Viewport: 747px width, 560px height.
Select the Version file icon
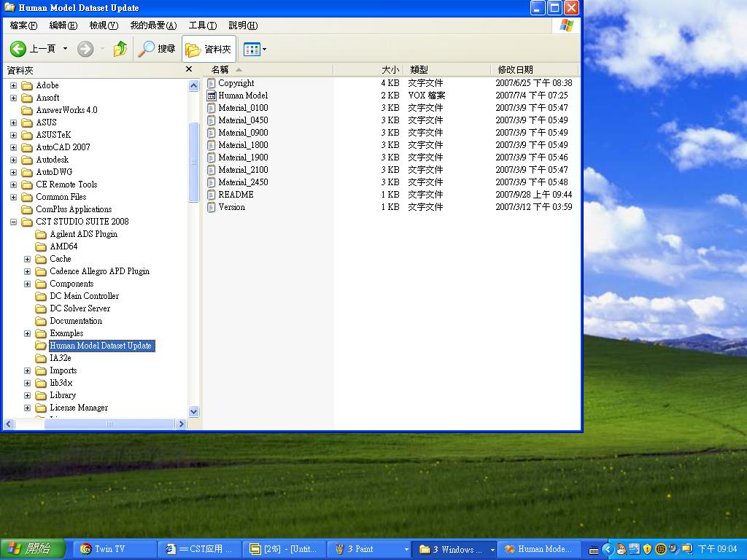[x=212, y=206]
